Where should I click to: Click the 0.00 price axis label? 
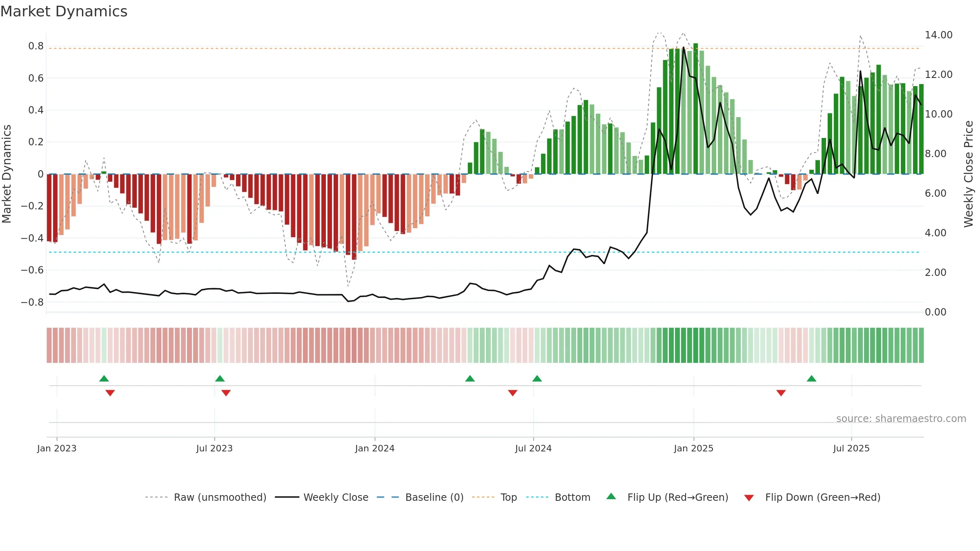(935, 312)
